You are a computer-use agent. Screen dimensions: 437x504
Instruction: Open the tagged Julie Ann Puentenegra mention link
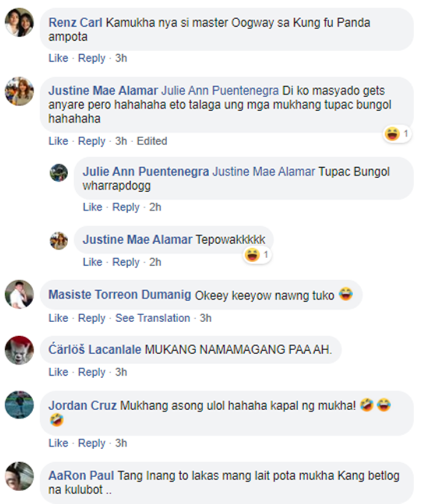(220, 91)
